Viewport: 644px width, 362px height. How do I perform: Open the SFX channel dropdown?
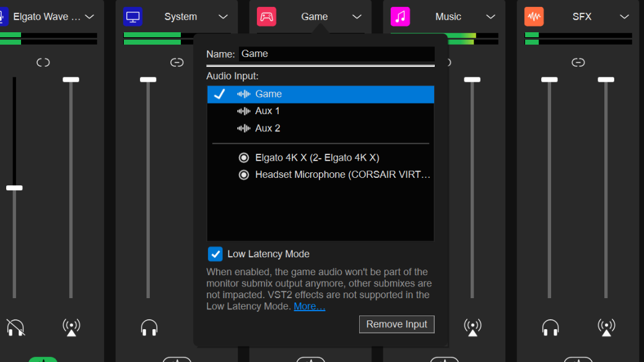coord(625,17)
